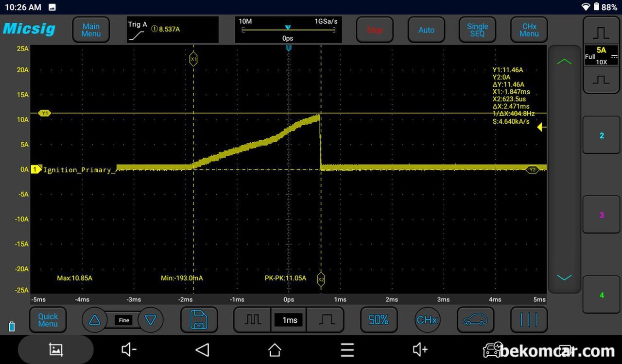Enable channel 3
This screenshot has width=622, height=364.
[x=601, y=215]
